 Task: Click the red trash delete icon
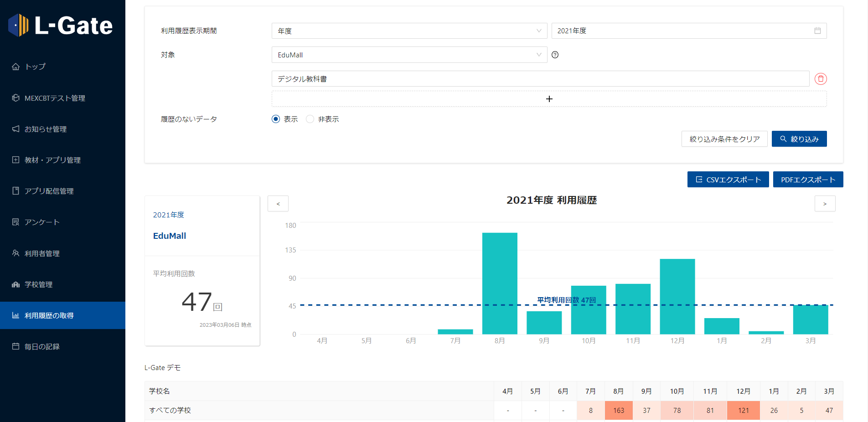coord(821,79)
